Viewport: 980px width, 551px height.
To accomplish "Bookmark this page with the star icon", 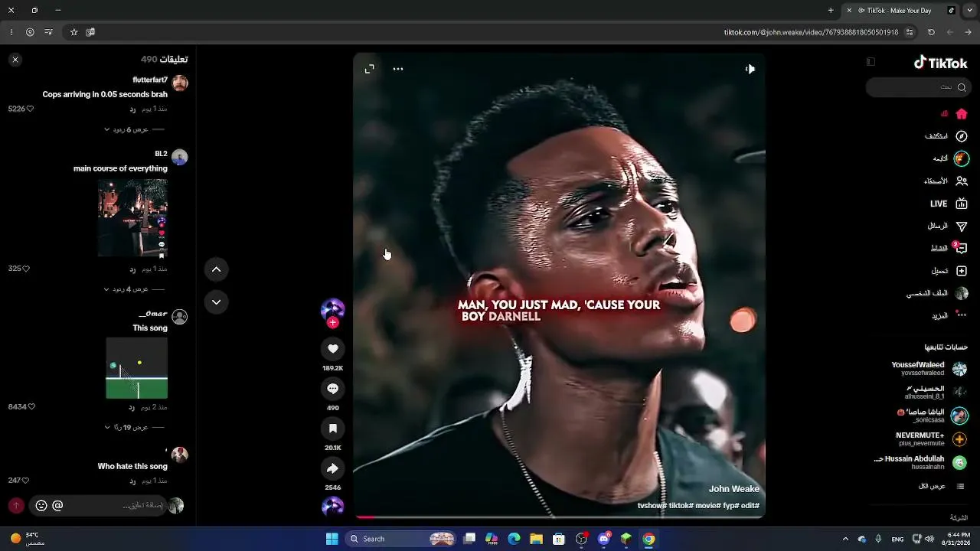I will tap(73, 32).
